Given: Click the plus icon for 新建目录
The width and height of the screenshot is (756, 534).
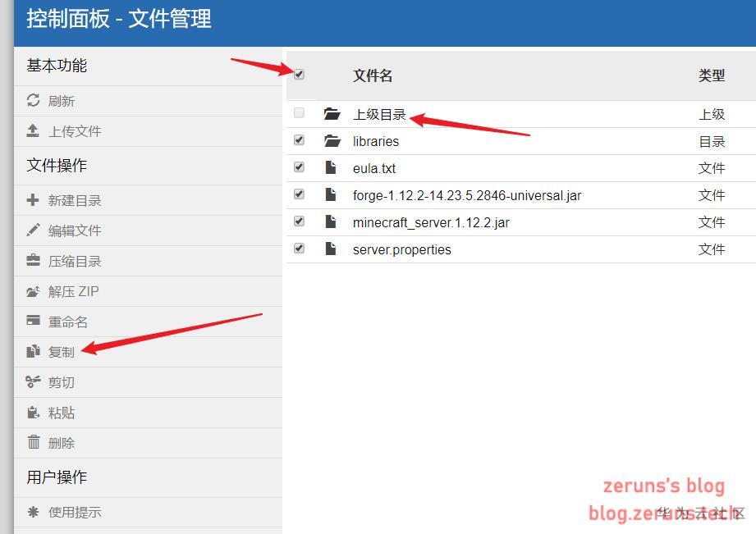Looking at the screenshot, I should (x=33, y=199).
